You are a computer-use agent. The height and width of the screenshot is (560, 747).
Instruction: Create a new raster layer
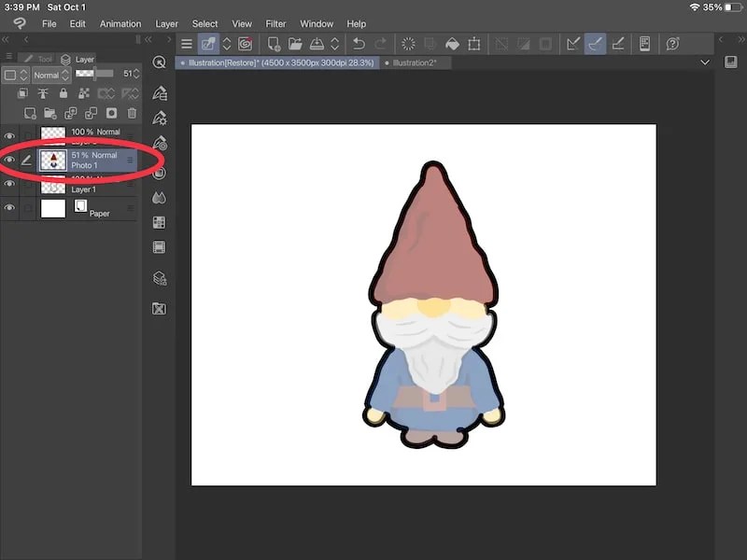pyautogui.click(x=28, y=112)
